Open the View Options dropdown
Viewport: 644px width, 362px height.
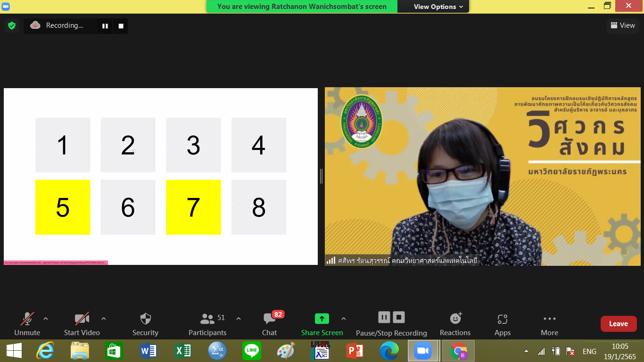(438, 7)
